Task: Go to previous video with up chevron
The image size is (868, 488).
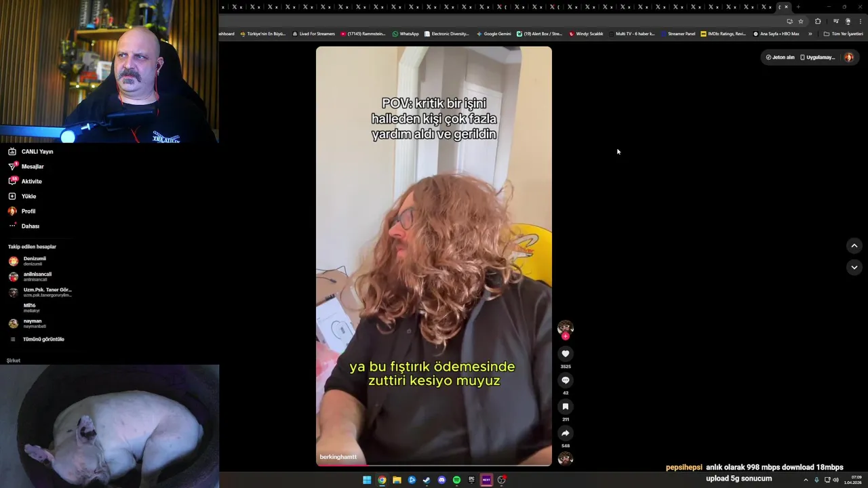Action: click(854, 245)
